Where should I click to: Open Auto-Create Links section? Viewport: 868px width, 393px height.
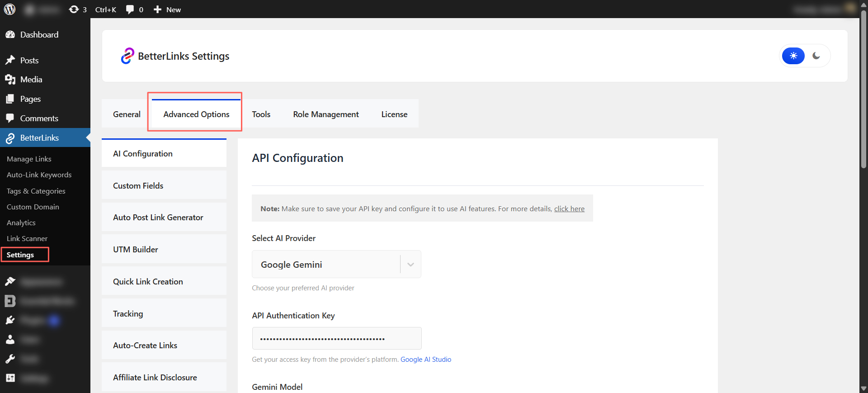coord(164,346)
